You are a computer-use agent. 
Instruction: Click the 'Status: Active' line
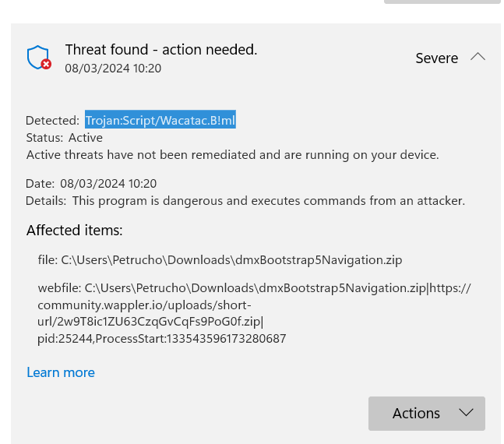(x=64, y=137)
